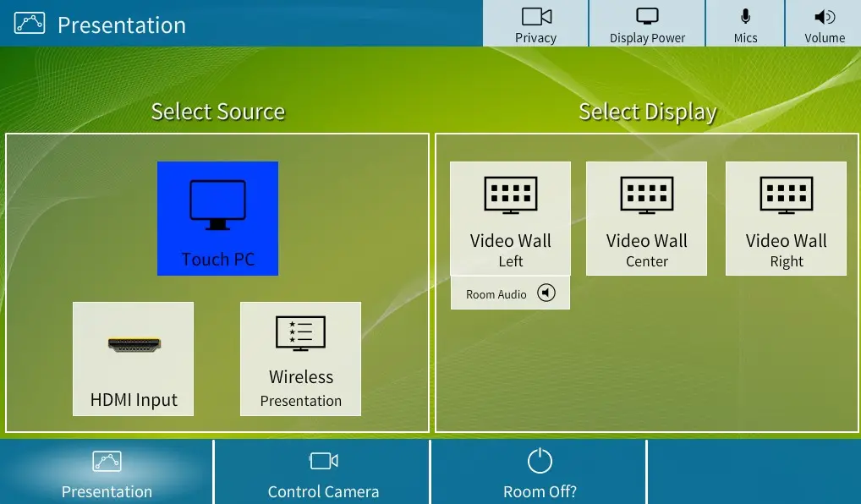Pick the Video Wall Center display icon
Screen dimensions: 861x504
646,194
